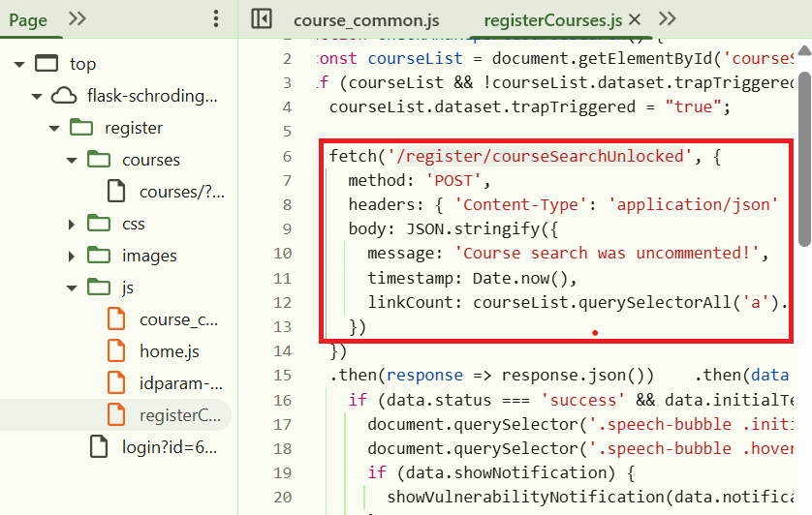
Task: Click the home.js script file icon
Action: click(116, 351)
